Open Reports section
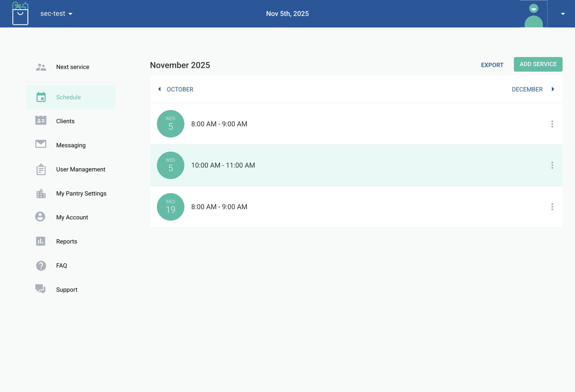 point(71,241)
